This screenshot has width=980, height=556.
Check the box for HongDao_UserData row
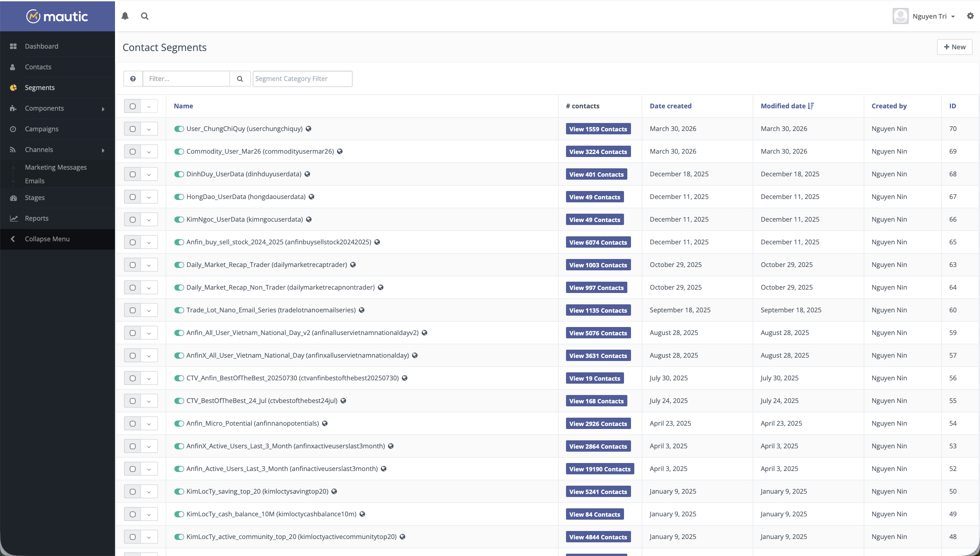[x=132, y=197]
